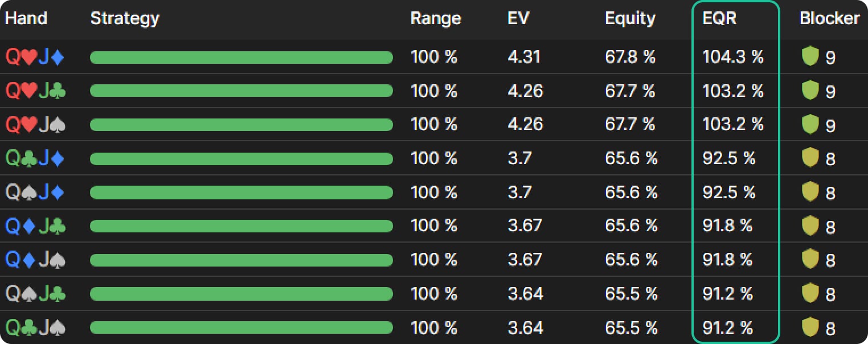Click the Blocker column header
Screen dimensions: 868x344
829,18
